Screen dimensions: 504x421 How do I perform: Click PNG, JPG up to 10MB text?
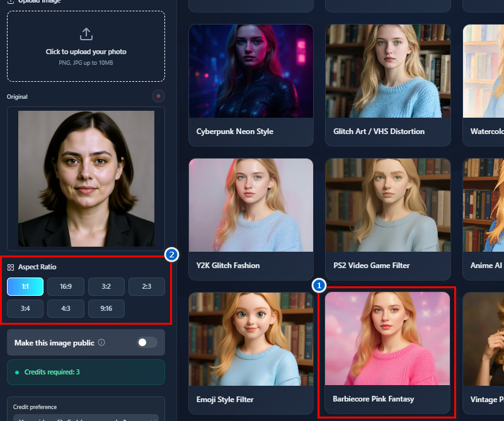(86, 63)
